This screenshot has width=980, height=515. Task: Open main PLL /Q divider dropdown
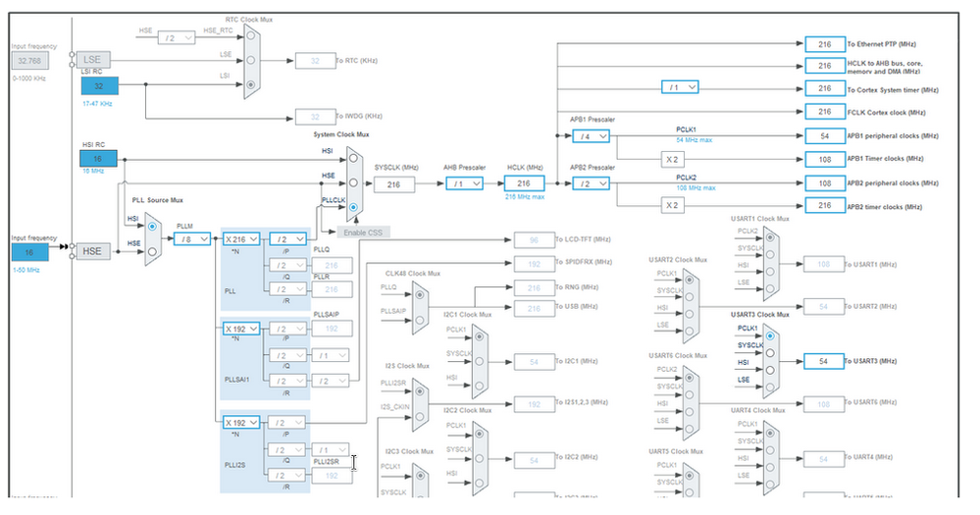click(x=287, y=266)
